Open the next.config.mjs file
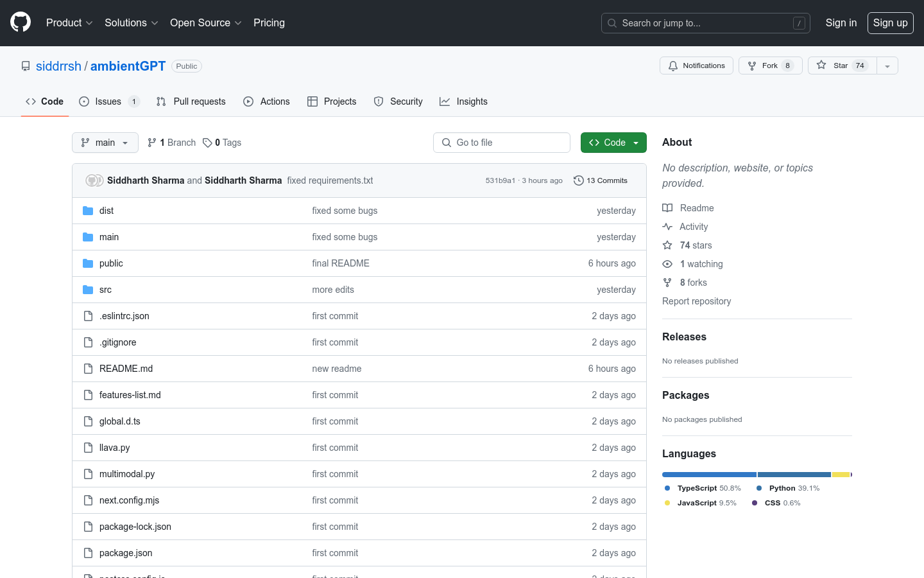 coord(129,500)
